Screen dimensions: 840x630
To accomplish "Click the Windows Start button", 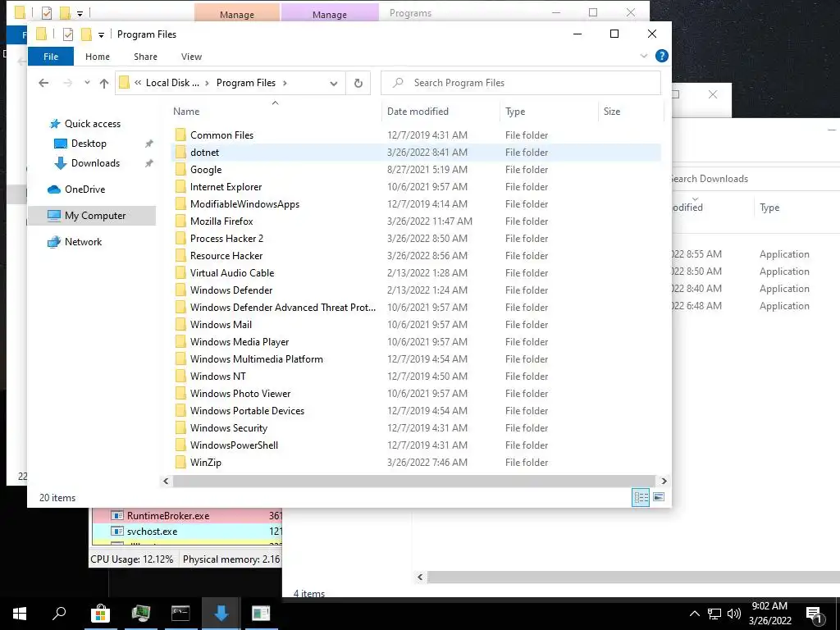I will click(20, 614).
